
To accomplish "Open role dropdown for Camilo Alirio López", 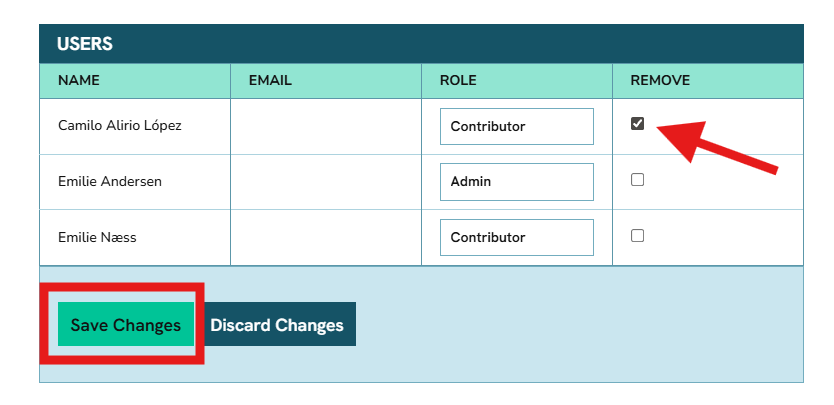I will 516,127.
